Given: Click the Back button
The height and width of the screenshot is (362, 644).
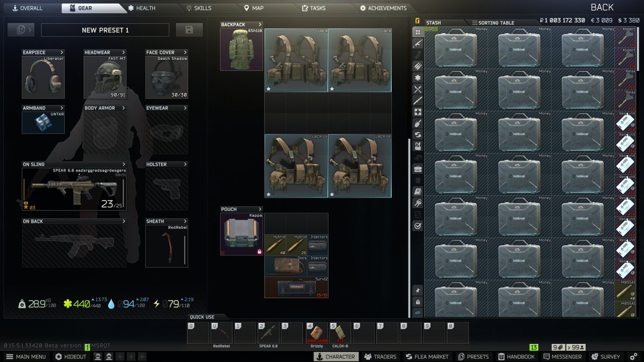Looking at the screenshot, I should (x=602, y=8).
